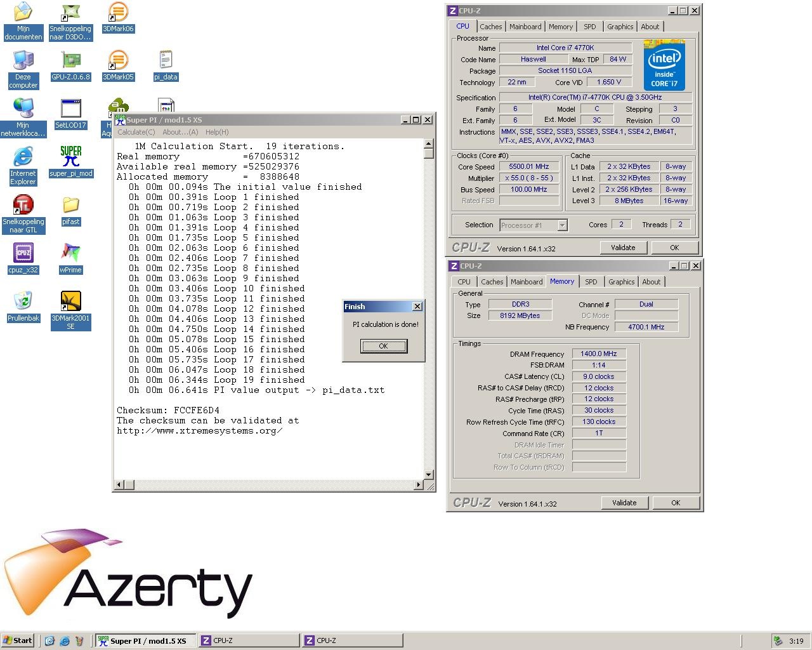Switch to Graphics tab in upper CPU-Z window
This screenshot has height=650, width=812.
coord(620,27)
